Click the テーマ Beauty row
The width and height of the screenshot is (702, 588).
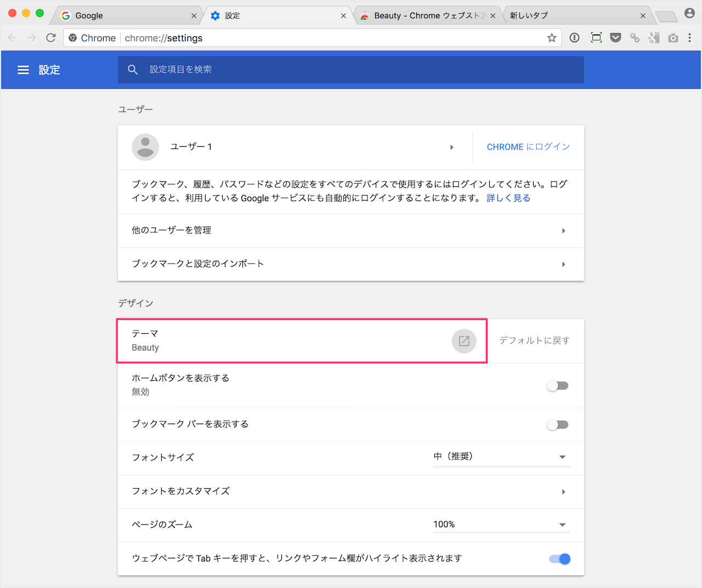[x=302, y=341]
